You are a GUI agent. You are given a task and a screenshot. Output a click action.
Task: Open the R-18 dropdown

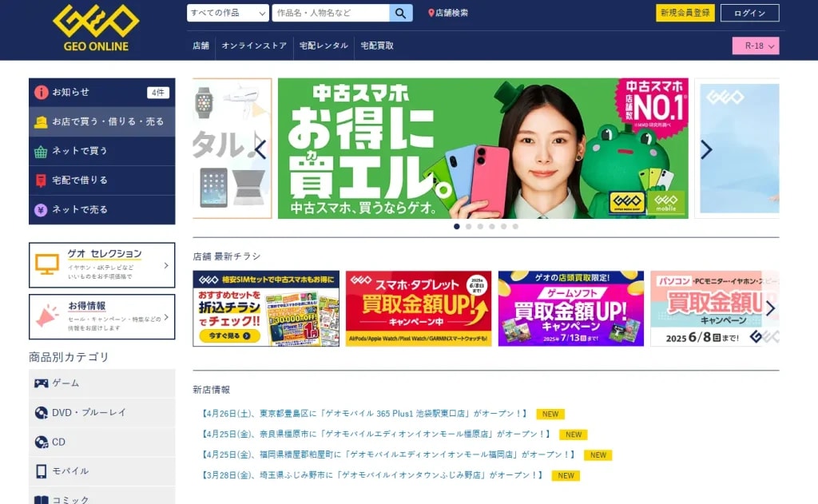coord(756,46)
